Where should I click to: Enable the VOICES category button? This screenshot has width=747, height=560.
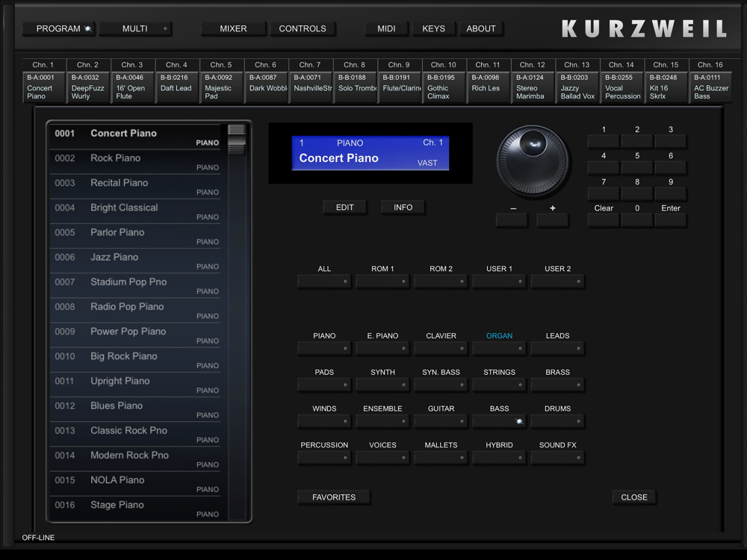382,458
